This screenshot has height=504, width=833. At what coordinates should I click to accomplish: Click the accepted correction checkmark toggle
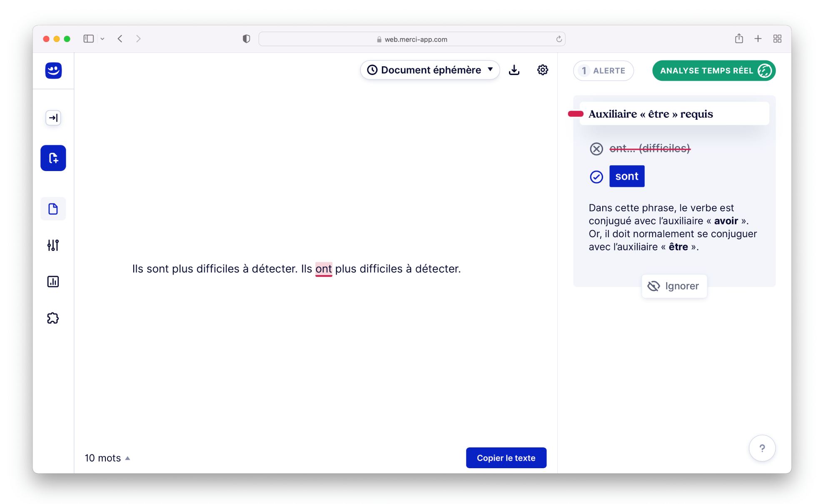point(597,176)
